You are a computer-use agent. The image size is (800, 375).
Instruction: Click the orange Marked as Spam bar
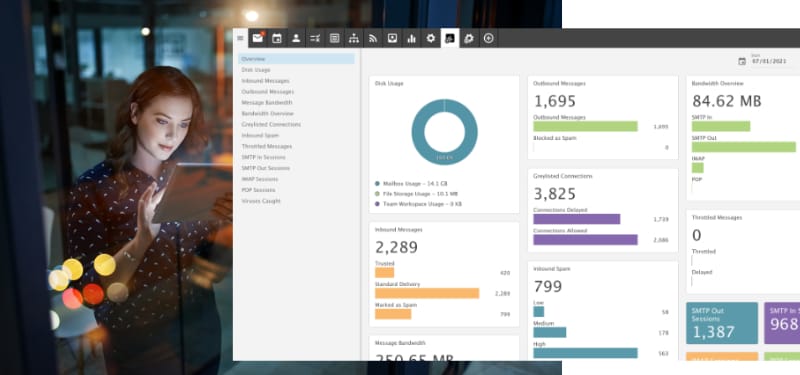pos(393,314)
